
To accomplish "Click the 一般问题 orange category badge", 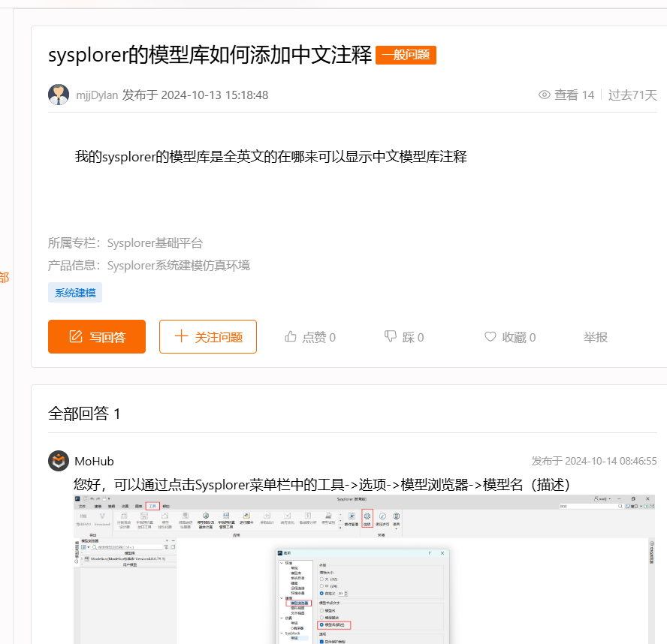I will 406,55.
